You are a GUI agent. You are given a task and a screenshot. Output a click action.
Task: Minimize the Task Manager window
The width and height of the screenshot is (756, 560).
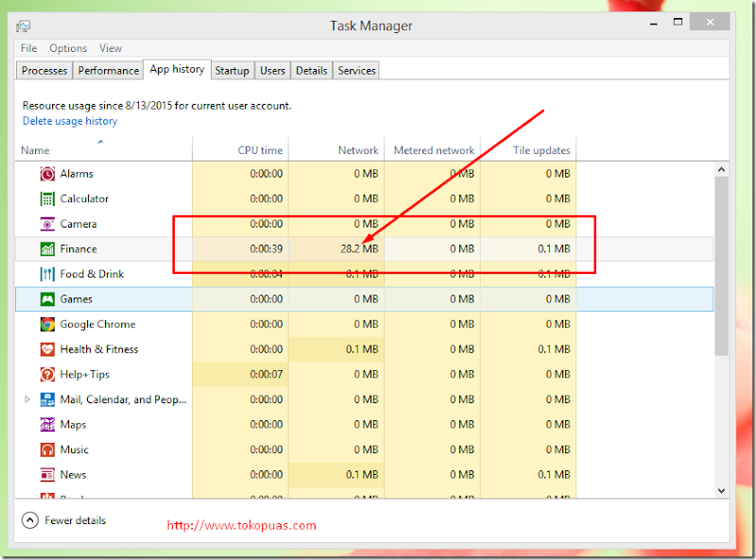coord(654,23)
